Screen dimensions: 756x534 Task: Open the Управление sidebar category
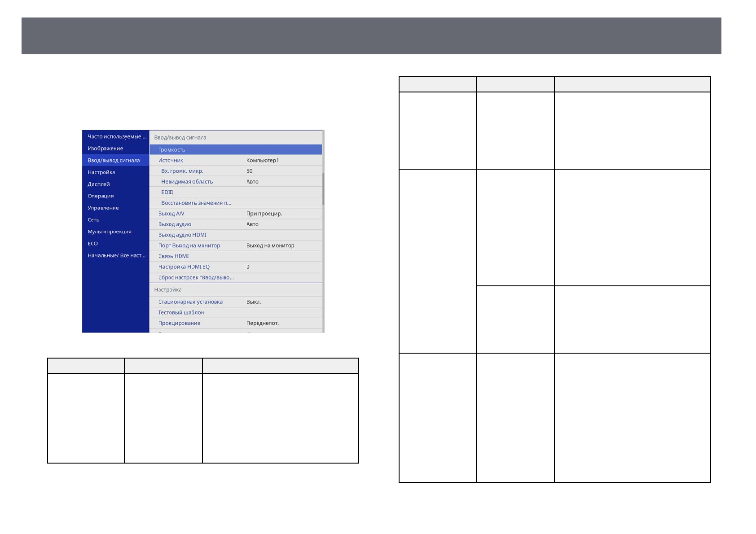[103, 208]
